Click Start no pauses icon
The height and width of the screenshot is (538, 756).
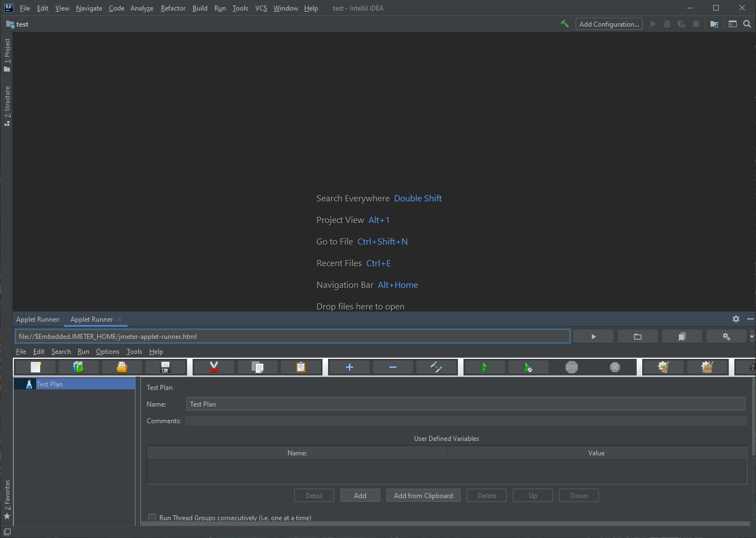pos(528,367)
